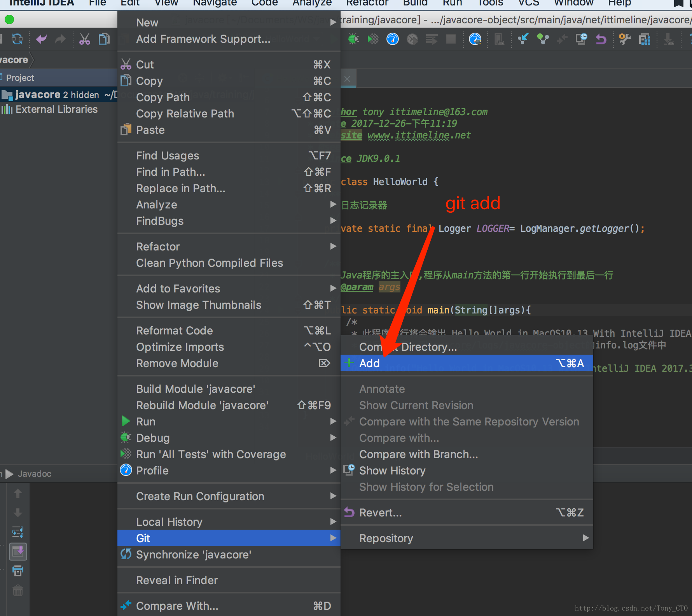Viewport: 692px width, 616px height.
Task: Choose Remove Module entry
Action: click(x=229, y=363)
